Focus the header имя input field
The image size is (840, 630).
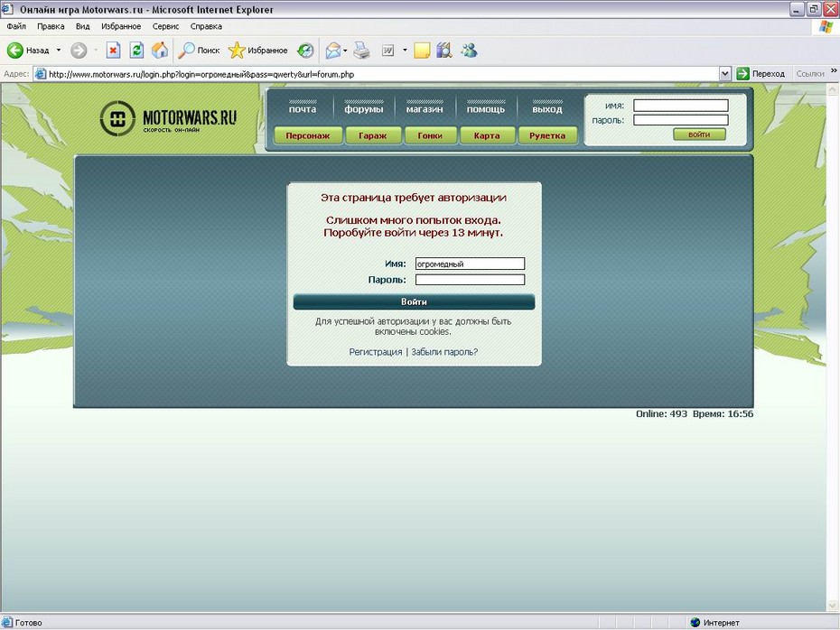[681, 106]
